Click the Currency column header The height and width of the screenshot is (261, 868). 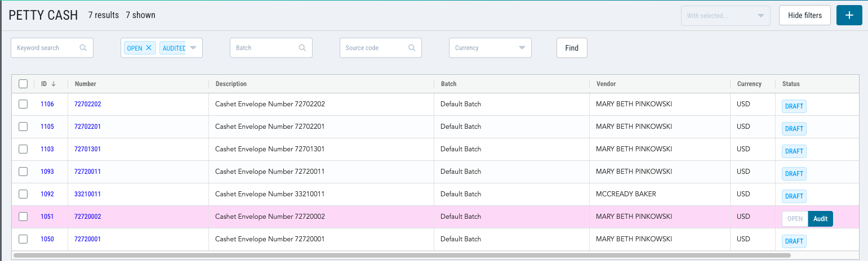749,84
